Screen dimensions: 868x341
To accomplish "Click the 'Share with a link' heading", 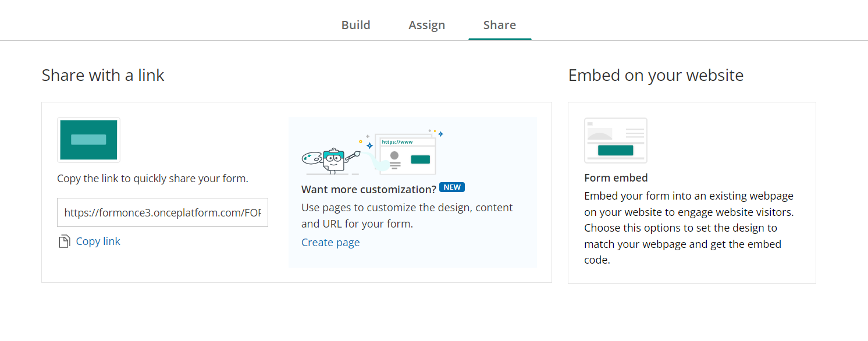I will click(103, 75).
